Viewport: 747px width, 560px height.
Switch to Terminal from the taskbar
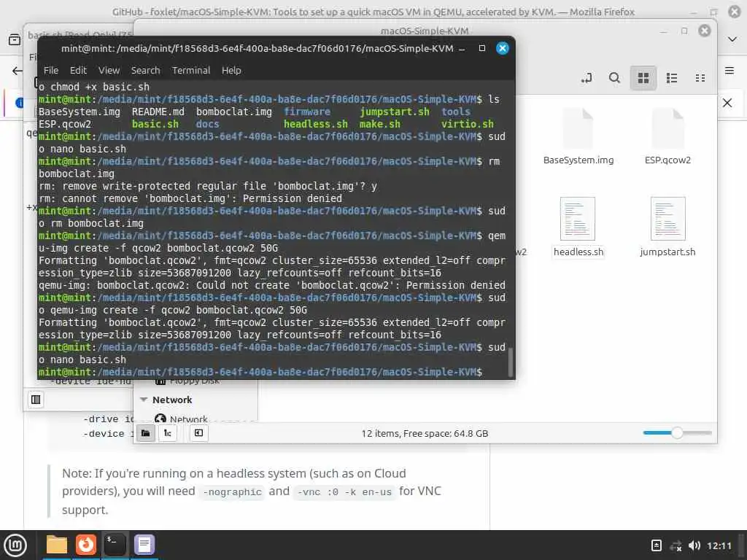[115, 545]
